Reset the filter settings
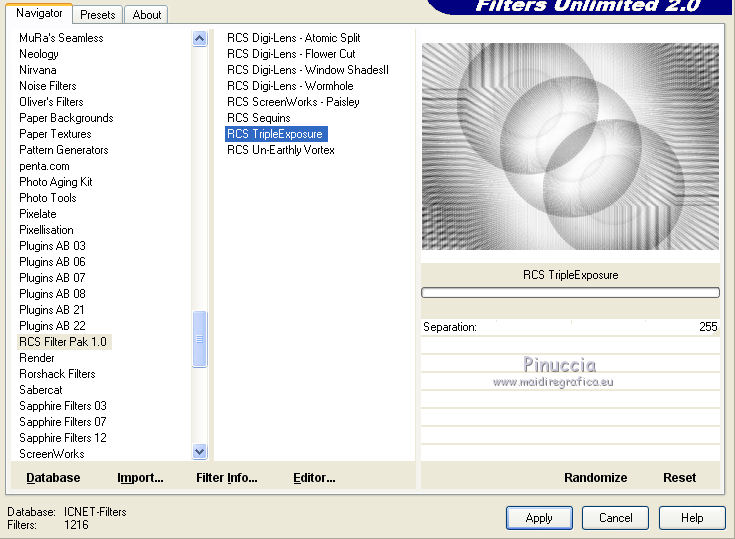The image size is (735, 539). pos(679,478)
